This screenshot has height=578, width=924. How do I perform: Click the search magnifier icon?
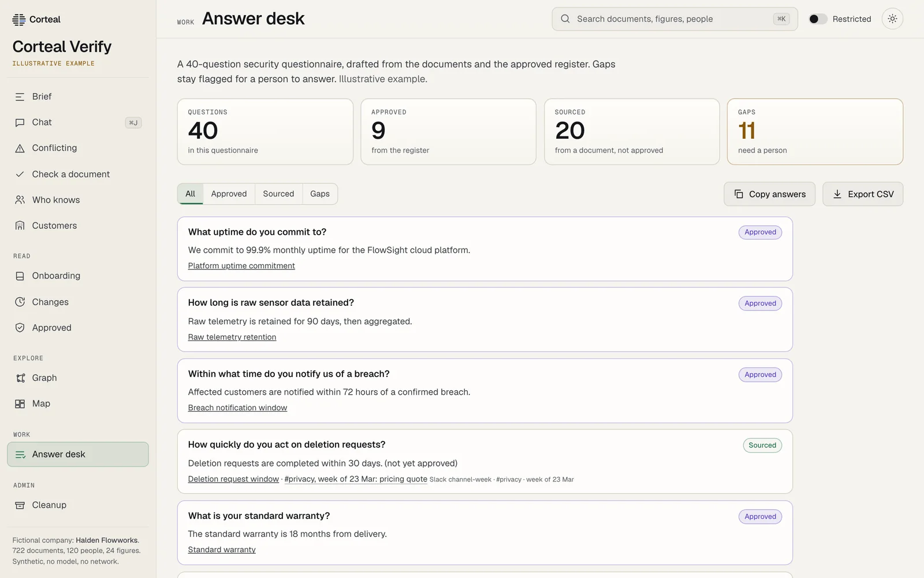pyautogui.click(x=565, y=19)
